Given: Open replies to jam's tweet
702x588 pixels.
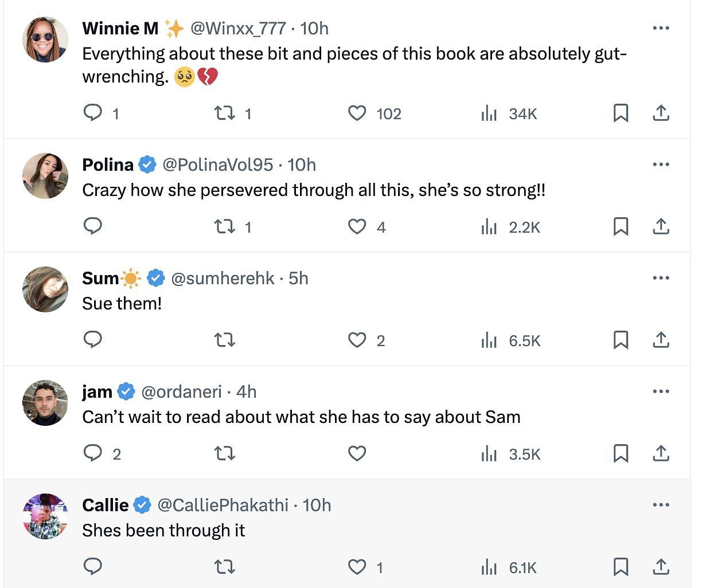Looking at the screenshot, I should [x=102, y=454].
